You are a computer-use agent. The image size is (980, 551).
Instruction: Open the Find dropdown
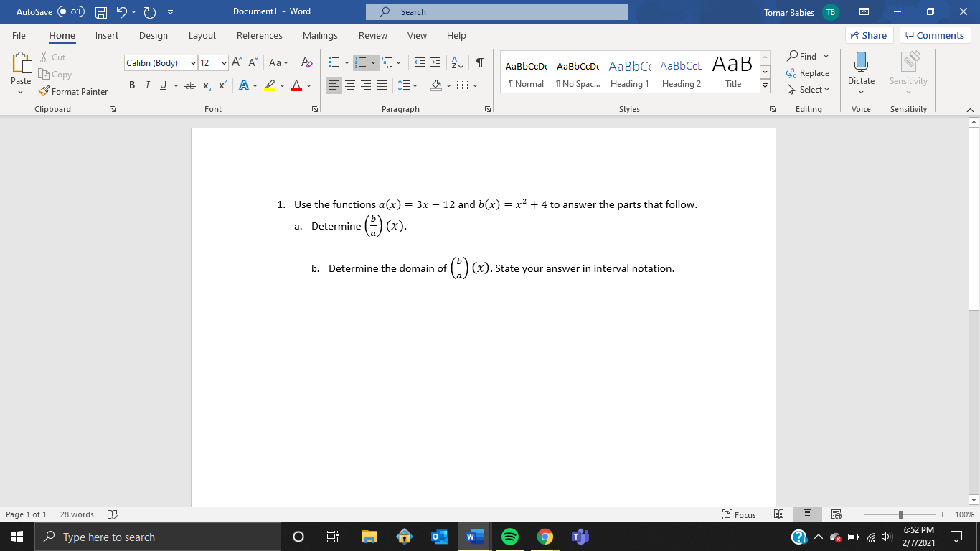pos(826,57)
